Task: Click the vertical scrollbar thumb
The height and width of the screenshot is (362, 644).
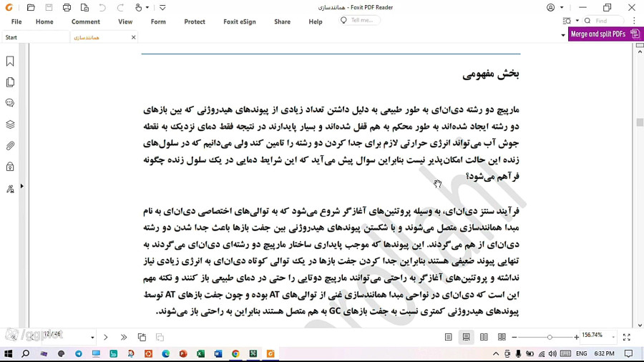Action: 640,122
